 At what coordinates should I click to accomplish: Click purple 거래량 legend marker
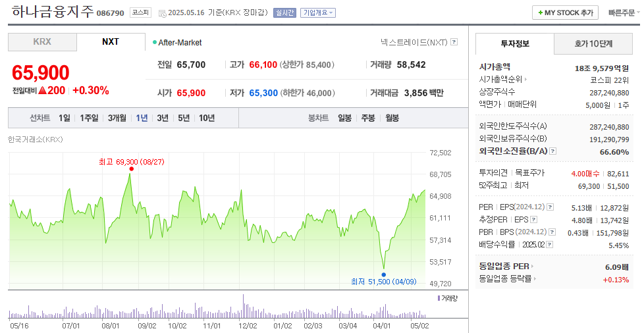[439, 299]
